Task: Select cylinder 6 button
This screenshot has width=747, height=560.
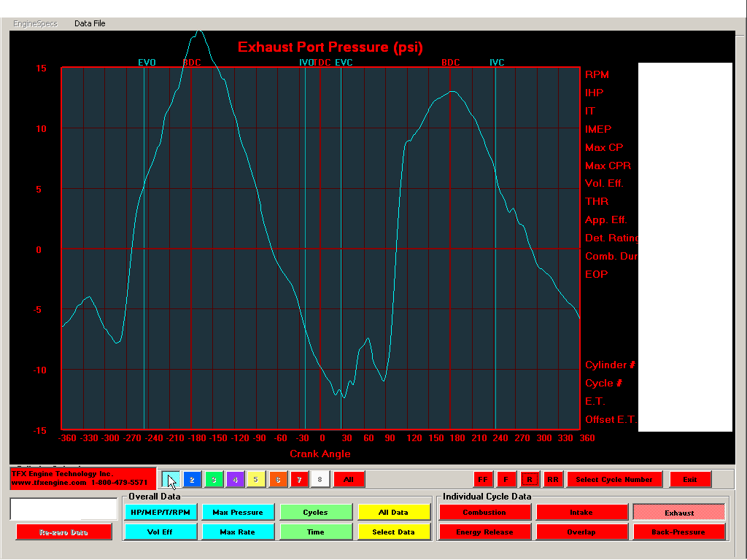Action: coord(277,479)
